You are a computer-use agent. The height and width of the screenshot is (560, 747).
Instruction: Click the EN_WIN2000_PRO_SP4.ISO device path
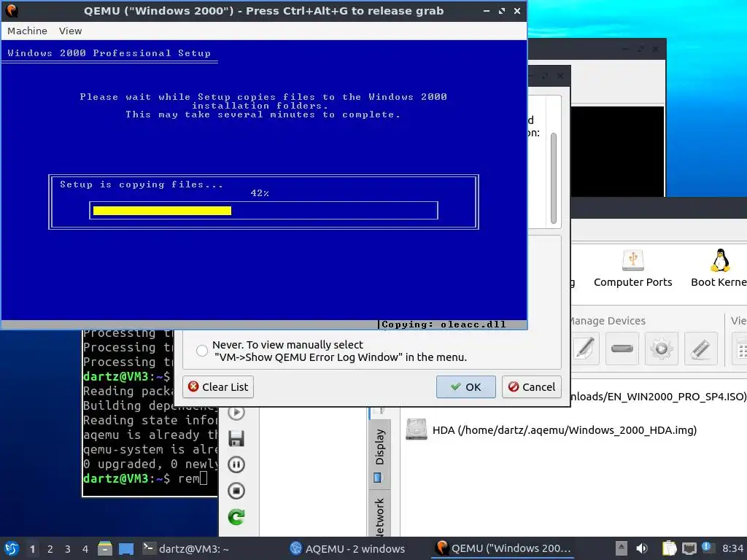click(659, 397)
